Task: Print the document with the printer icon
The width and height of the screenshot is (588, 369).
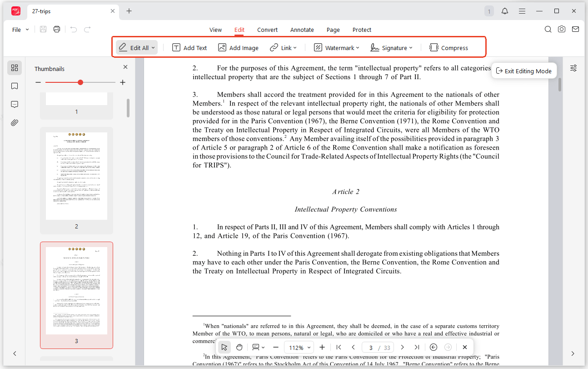Action: (x=57, y=30)
